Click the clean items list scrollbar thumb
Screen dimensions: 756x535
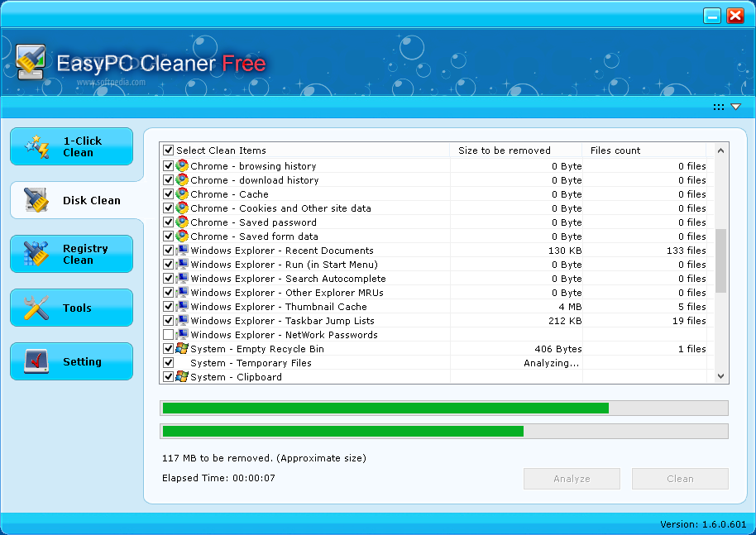[x=720, y=260]
